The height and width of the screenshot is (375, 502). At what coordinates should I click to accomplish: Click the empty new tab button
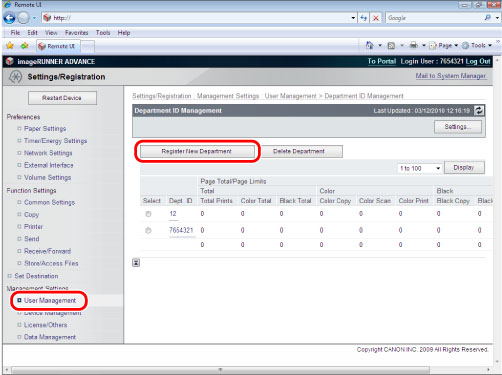pyautogui.click(x=88, y=47)
